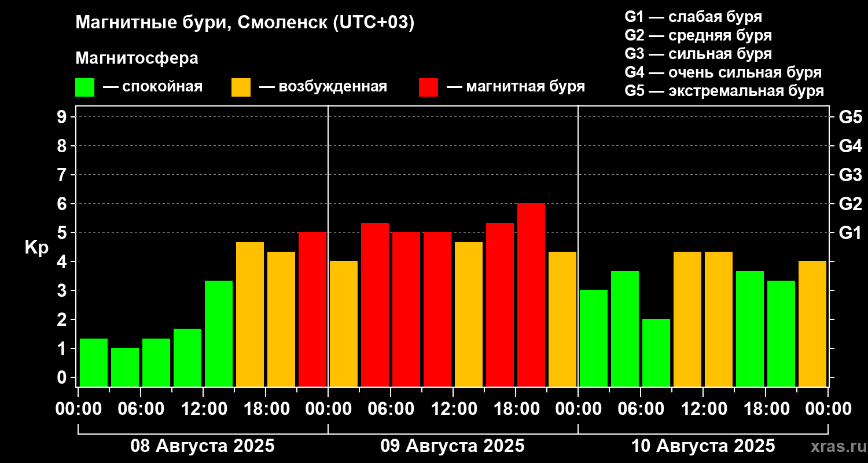Click the '08 Августа 2025' date label
Screen dimensions: 868x463
[203, 446]
